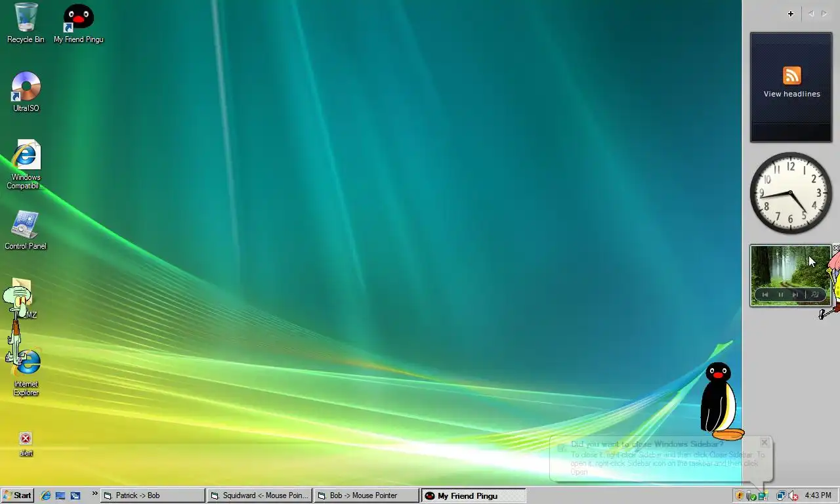Switch to Bob -> Mouse Pointer taskbar window
Screen dimensions: 840x504
click(366, 495)
